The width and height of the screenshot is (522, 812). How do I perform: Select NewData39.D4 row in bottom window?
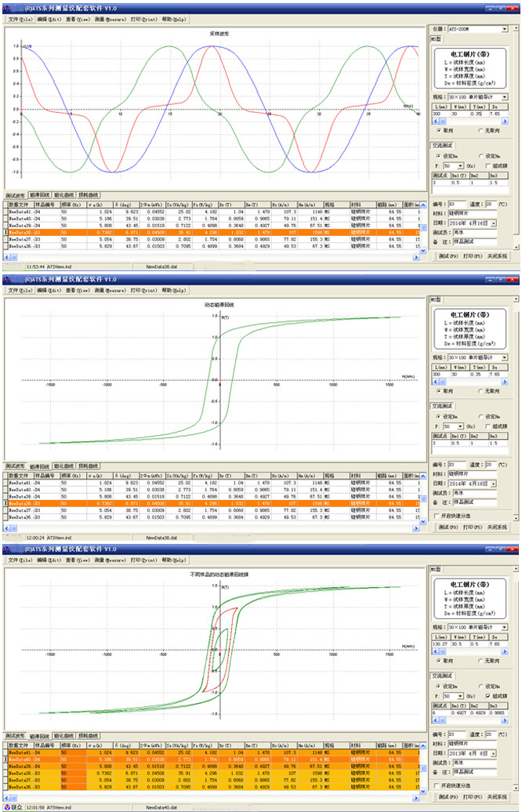pyautogui.click(x=213, y=767)
